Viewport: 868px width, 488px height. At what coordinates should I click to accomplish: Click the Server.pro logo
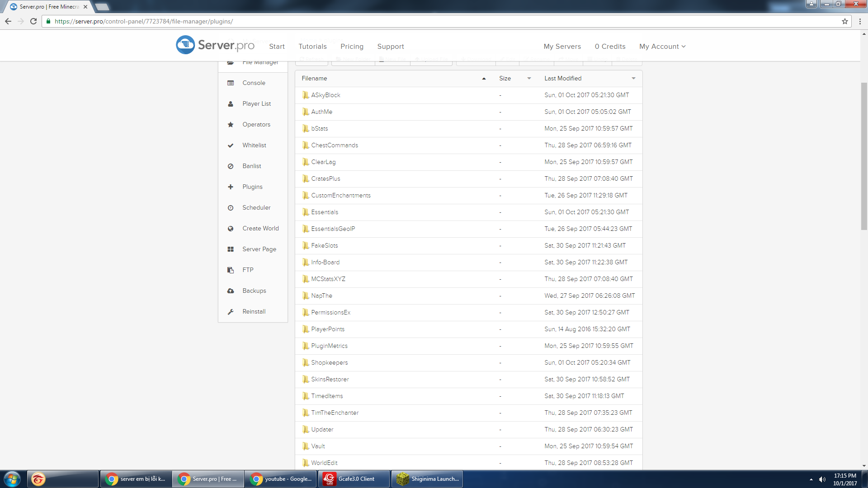tap(215, 45)
